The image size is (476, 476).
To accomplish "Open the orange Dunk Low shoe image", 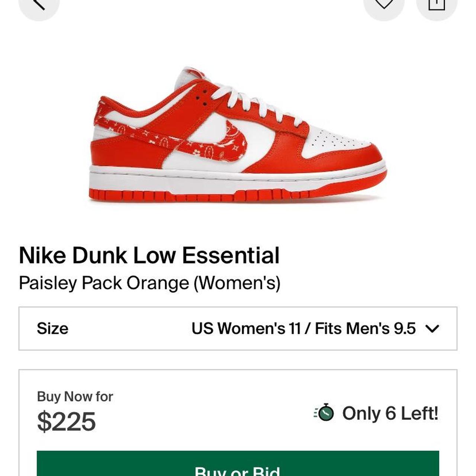I will tap(238, 135).
